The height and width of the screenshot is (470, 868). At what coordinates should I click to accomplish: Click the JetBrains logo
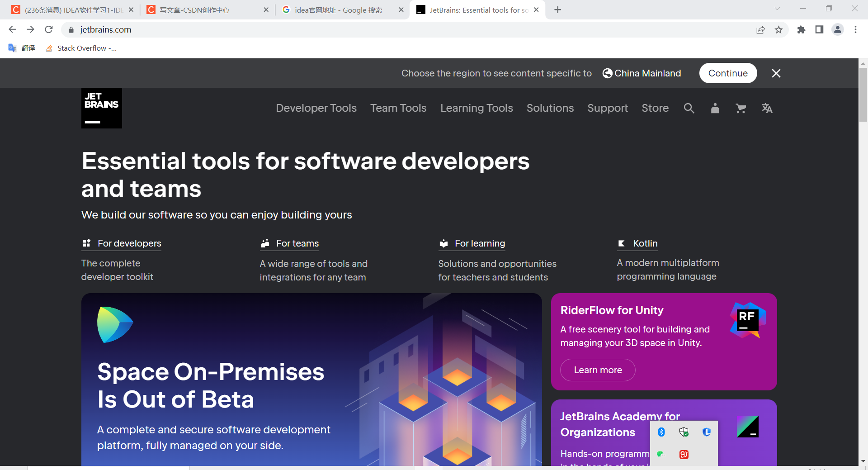tap(102, 108)
